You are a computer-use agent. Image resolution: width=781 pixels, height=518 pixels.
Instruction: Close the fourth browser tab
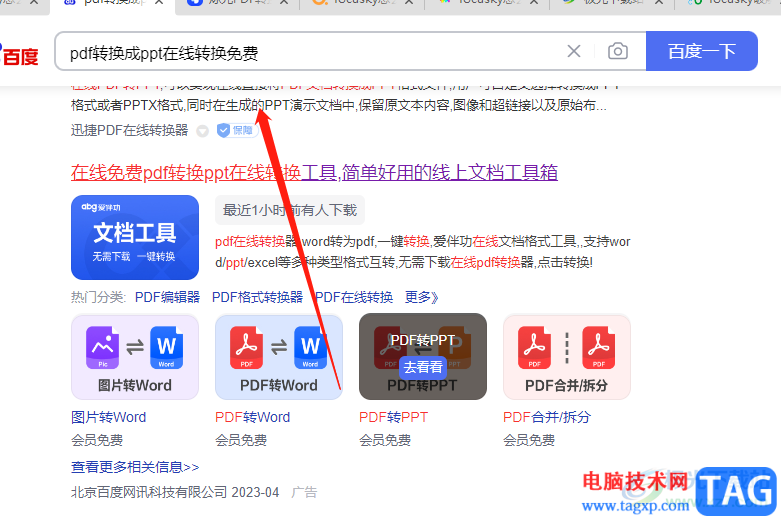534,2
